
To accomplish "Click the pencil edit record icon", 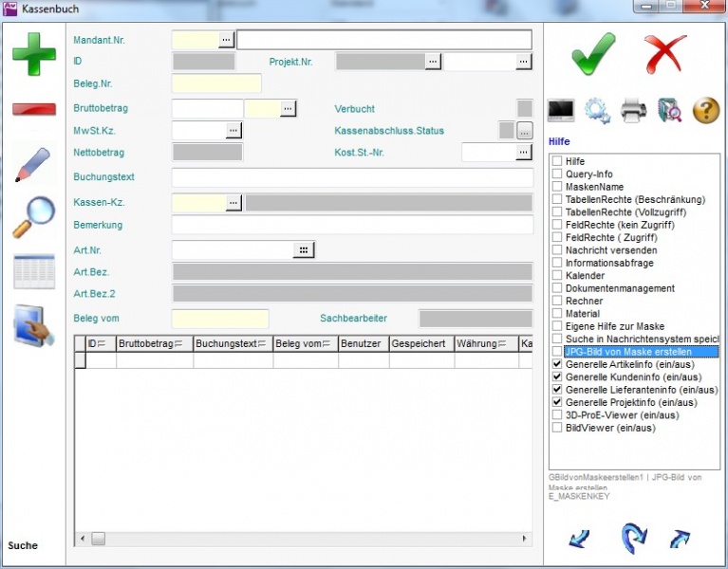I will point(33,163).
